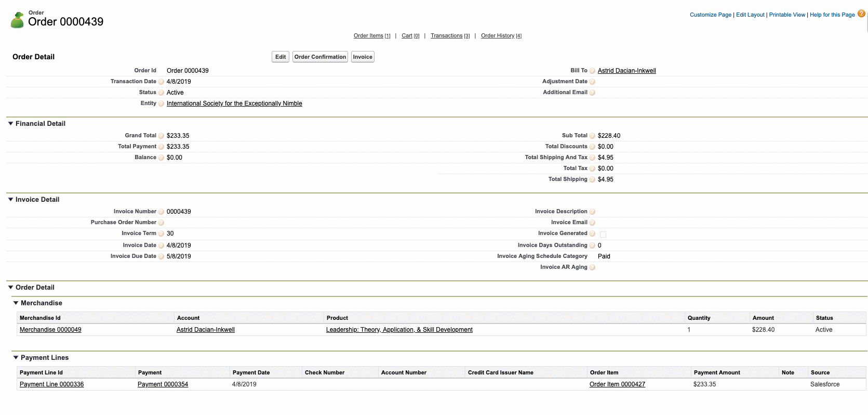
Task: Collapse the Financial Detail section
Action: coord(10,124)
